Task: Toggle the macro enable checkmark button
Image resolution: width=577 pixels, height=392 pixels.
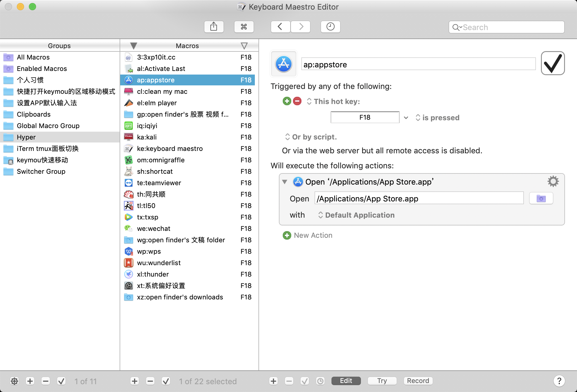Action: point(166,381)
